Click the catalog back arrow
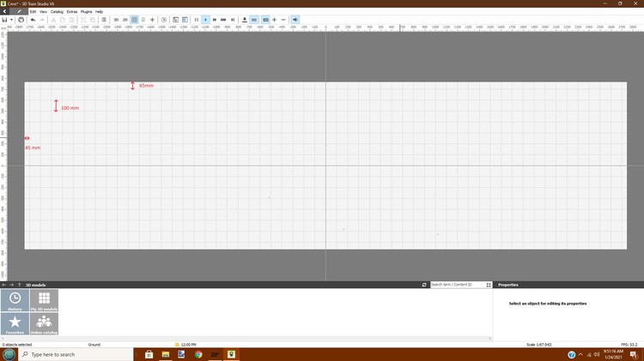The image size is (644, 361). (4, 285)
